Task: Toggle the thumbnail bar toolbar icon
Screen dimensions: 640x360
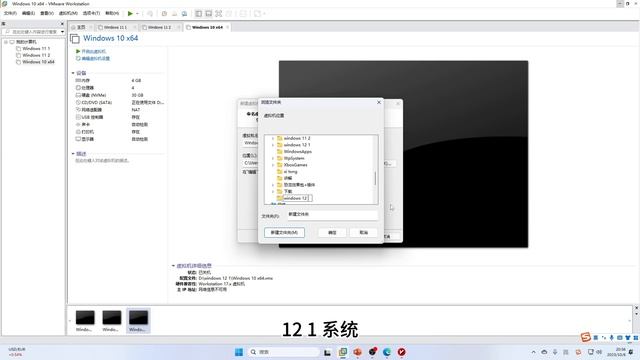Action: 209,13
